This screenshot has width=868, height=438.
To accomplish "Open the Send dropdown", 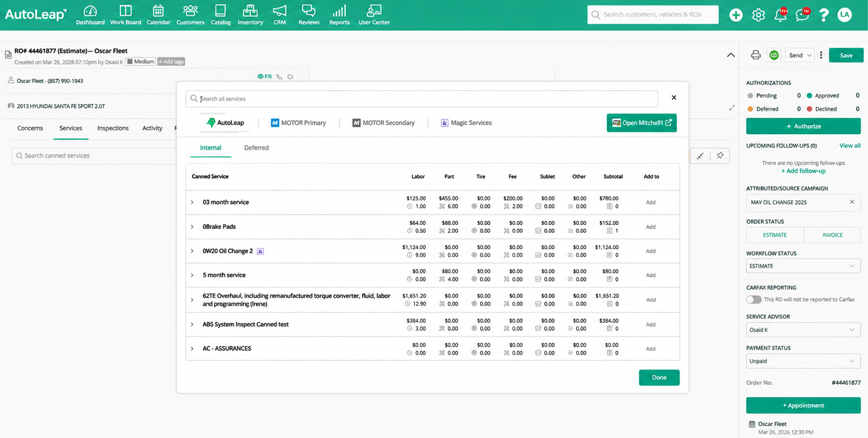I will pyautogui.click(x=800, y=55).
